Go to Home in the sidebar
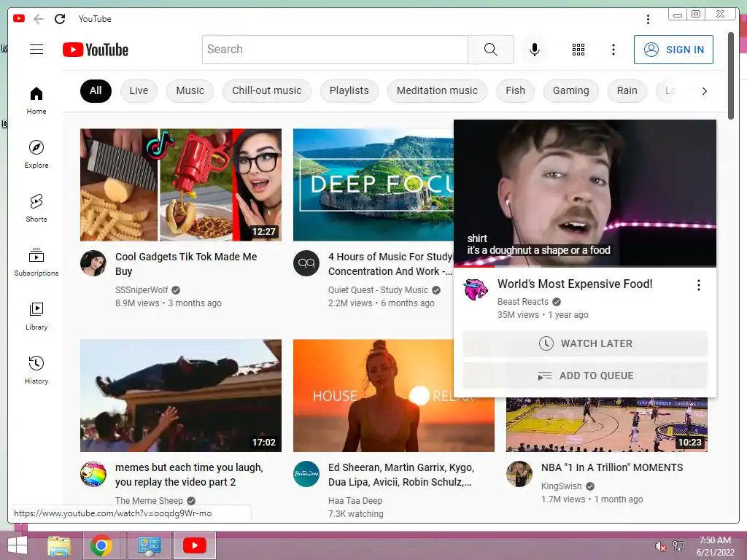 [x=36, y=100]
